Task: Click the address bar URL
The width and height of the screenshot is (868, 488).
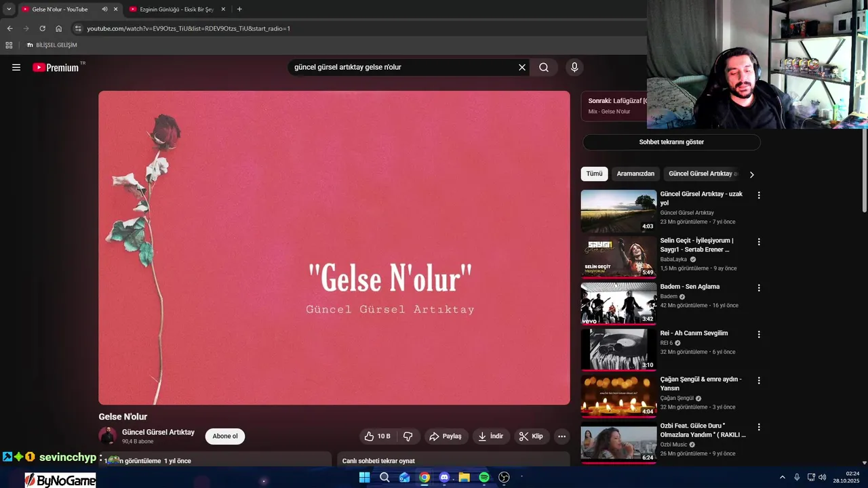Action: [189, 28]
